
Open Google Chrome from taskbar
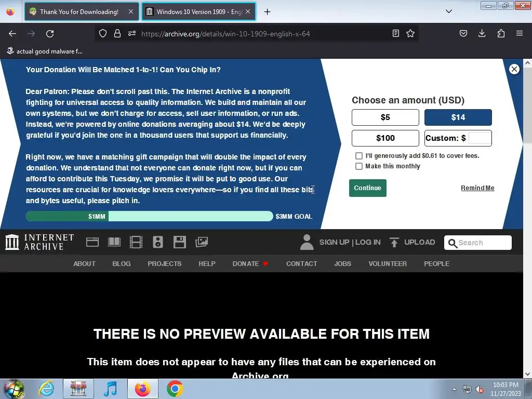click(x=175, y=389)
